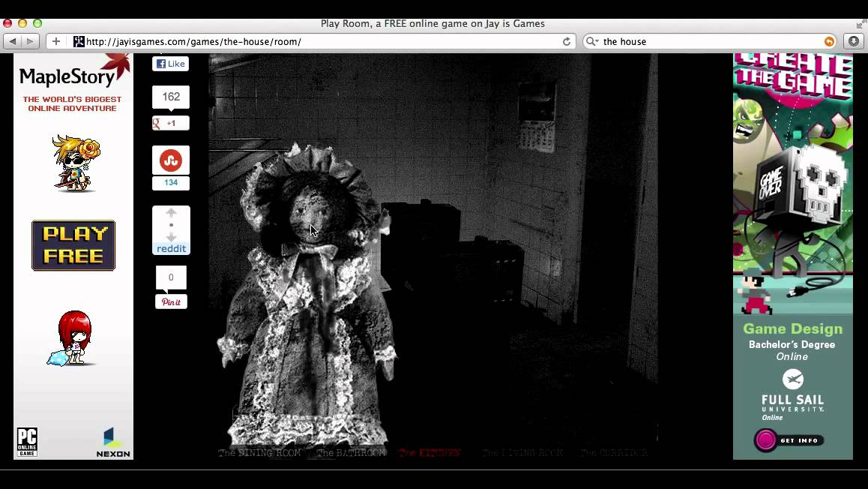Select The KITCHEN room label
Screen dimensions: 868x489
430,453
